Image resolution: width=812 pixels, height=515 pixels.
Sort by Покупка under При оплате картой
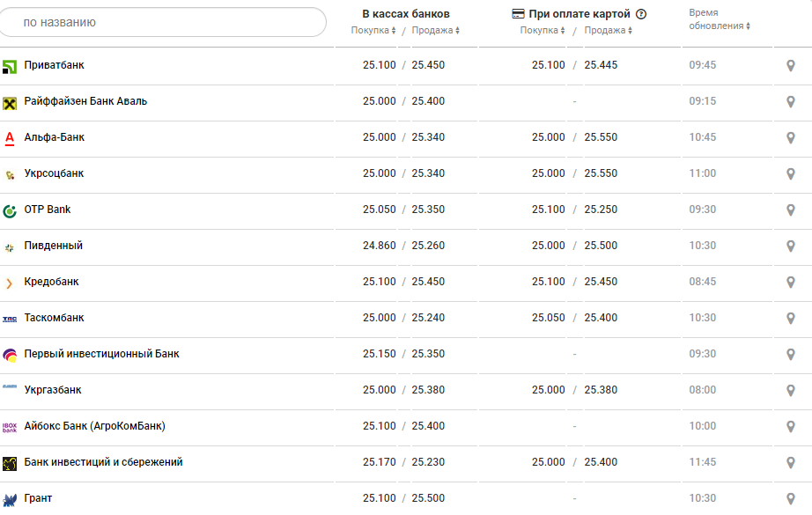click(543, 31)
